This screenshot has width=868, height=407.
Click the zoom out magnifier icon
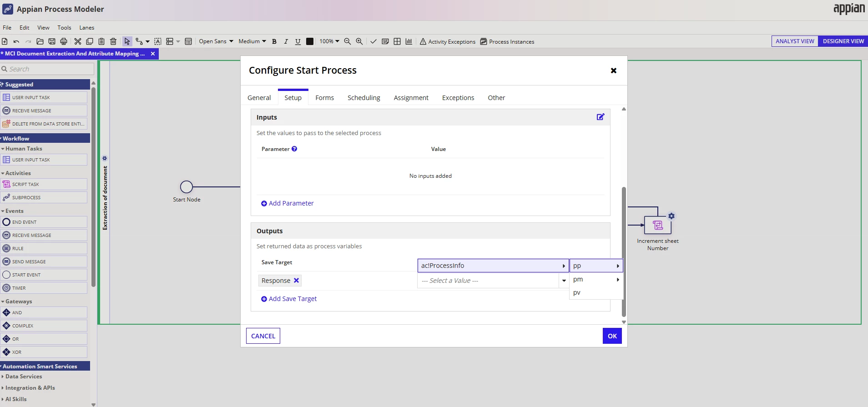pyautogui.click(x=348, y=41)
